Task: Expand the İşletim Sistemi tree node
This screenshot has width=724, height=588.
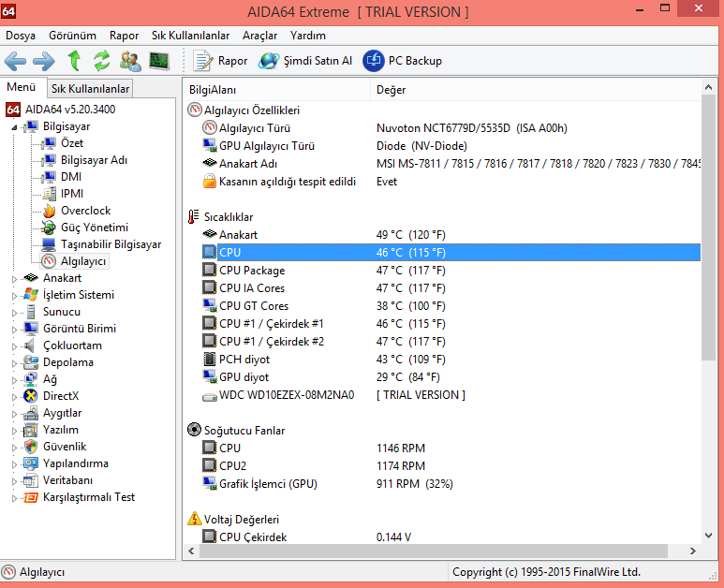Action: coord(14,296)
